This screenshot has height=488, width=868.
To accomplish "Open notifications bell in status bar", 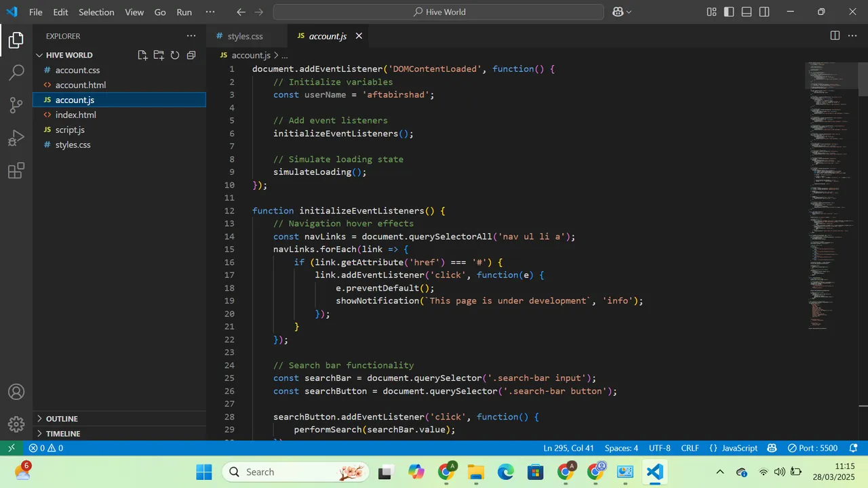I will 853,448.
